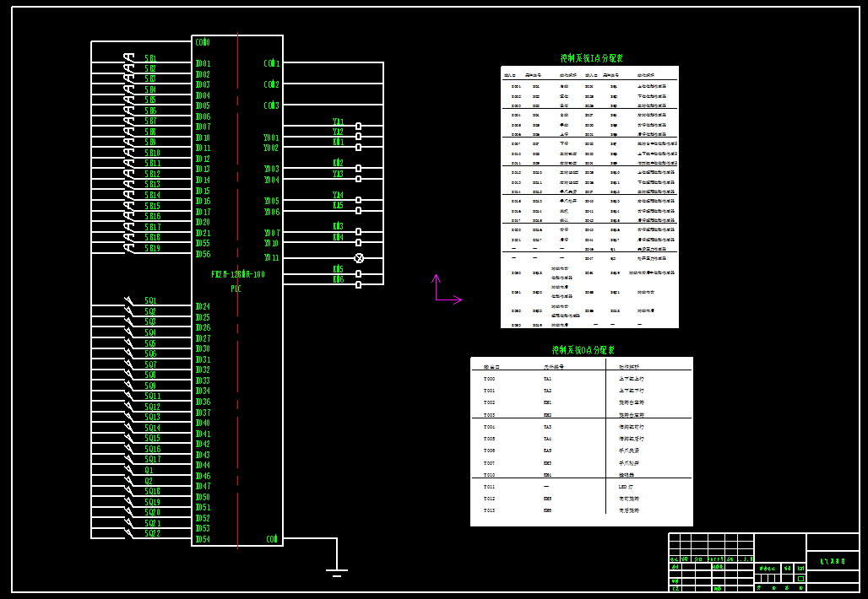Click the "SQ9" limit switch label
868x599 pixels.
coord(150,386)
